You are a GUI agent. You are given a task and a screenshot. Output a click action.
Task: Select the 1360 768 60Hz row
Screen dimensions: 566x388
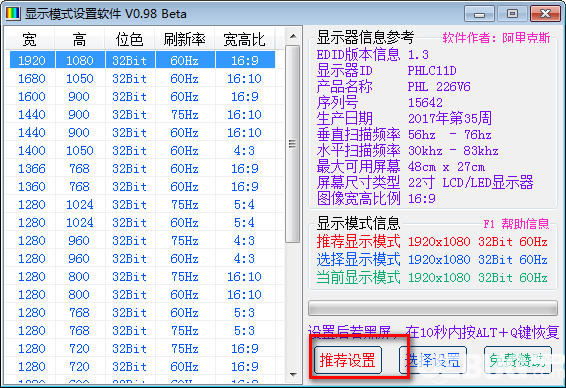click(142, 187)
